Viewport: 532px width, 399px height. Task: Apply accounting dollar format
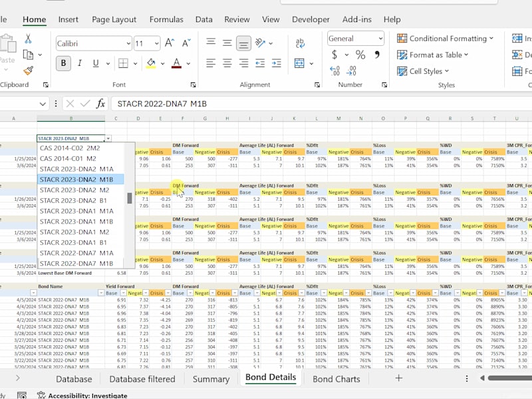(x=334, y=55)
